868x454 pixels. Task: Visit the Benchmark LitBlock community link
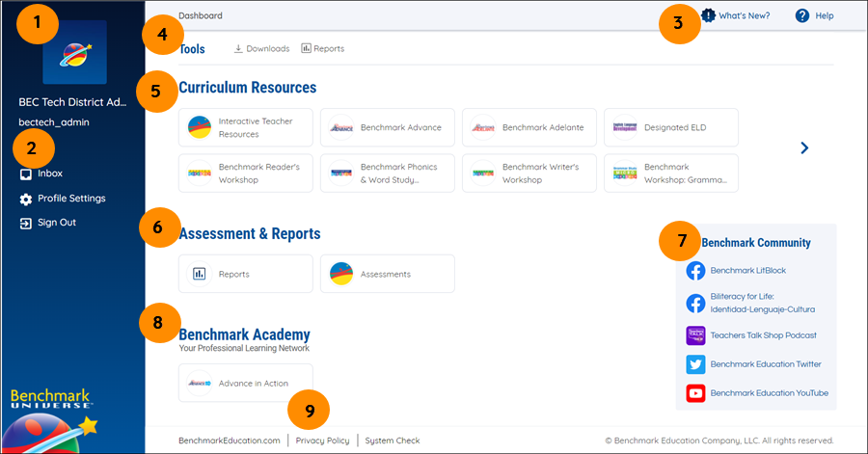click(x=747, y=271)
